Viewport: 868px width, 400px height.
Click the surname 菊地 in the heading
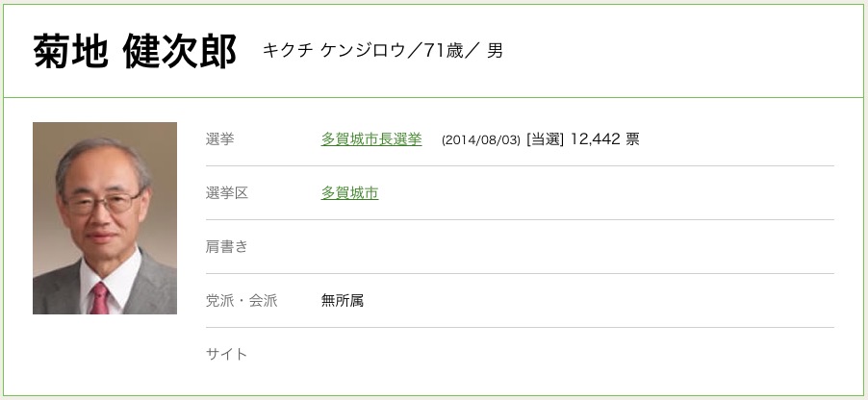pos(68,52)
